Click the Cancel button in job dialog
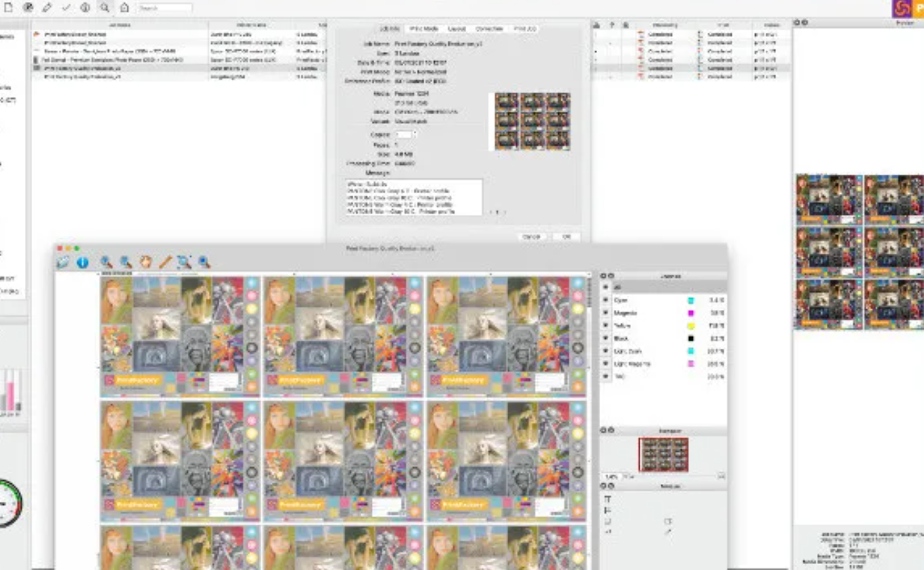Viewport: 924px width, 570px height. (531, 236)
